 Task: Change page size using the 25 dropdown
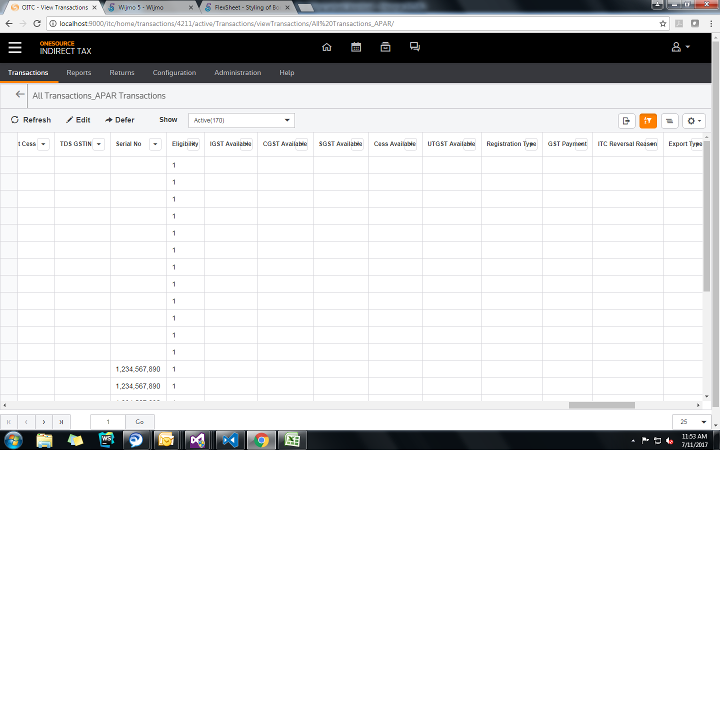[692, 422]
